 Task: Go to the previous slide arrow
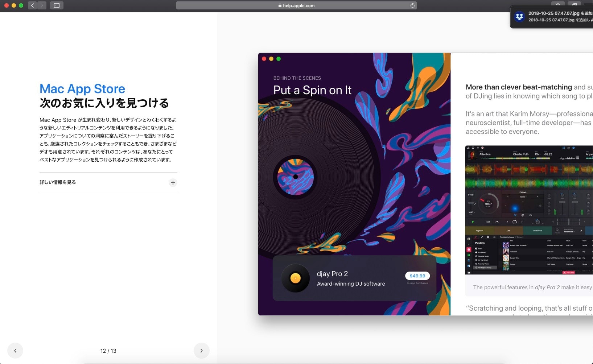(15, 351)
